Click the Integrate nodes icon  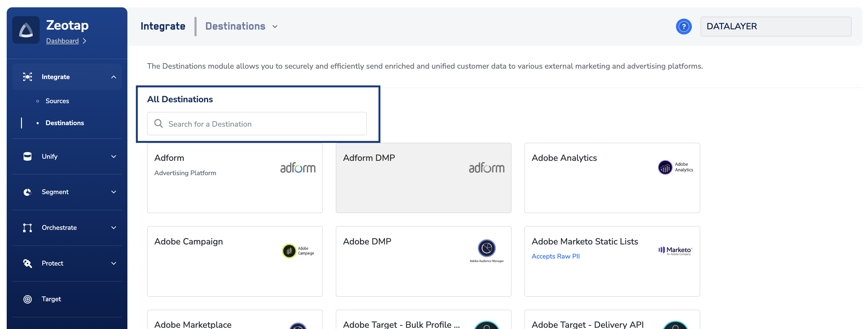click(x=27, y=77)
